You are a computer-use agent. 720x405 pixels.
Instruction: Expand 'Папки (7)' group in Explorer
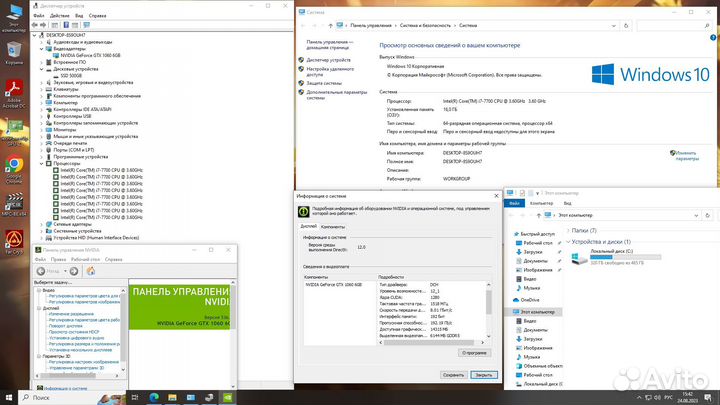pyautogui.click(x=568, y=231)
